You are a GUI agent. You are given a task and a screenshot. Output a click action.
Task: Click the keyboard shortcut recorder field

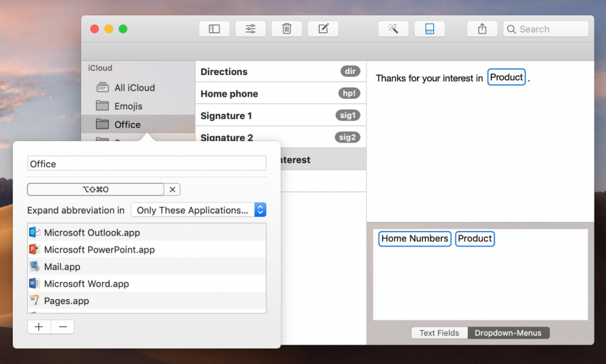(x=96, y=190)
